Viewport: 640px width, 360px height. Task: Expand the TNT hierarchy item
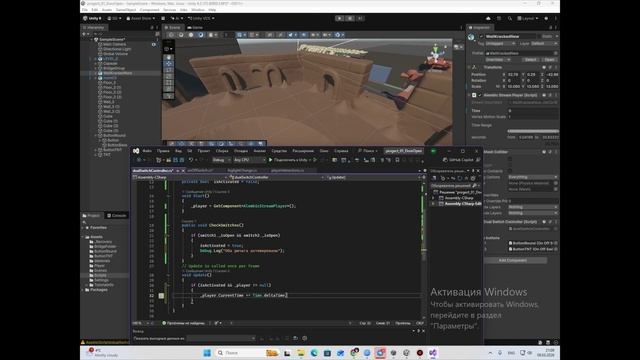[x=96, y=155]
